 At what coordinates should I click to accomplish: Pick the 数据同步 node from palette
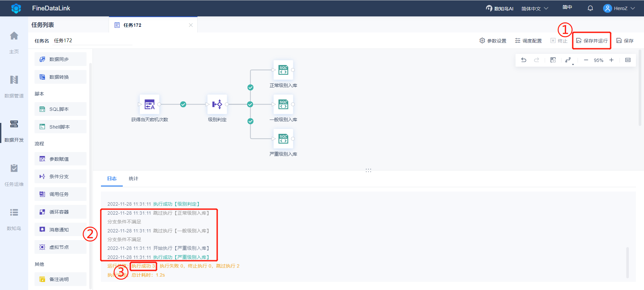tap(60, 59)
